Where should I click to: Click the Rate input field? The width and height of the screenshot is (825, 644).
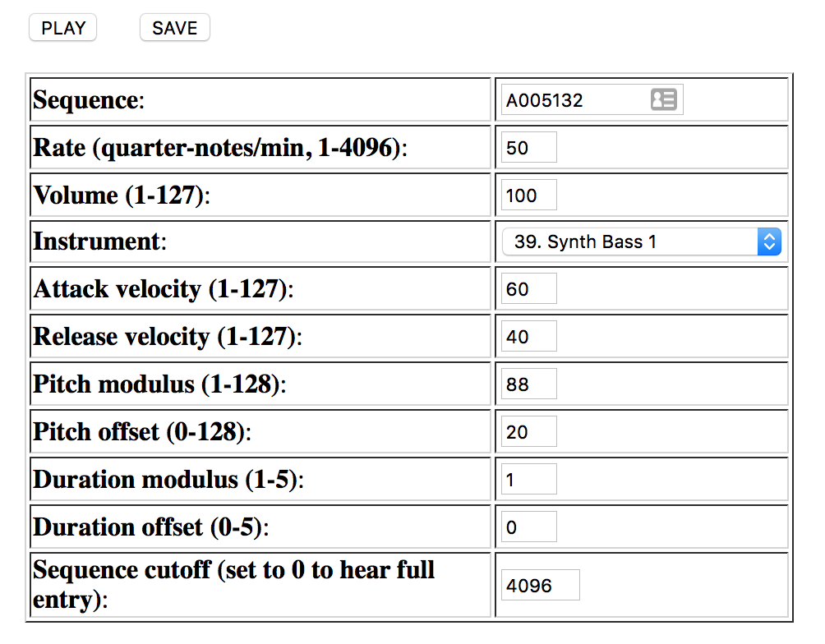pos(528,148)
